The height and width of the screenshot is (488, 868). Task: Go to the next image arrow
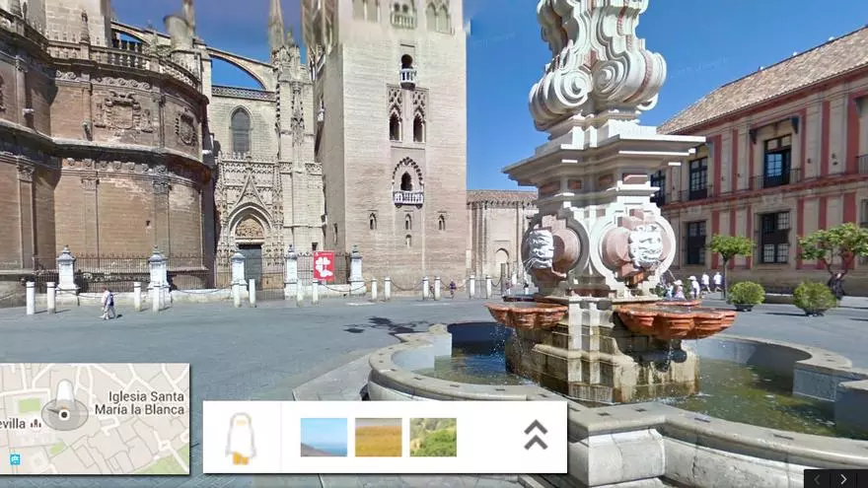[843, 479]
